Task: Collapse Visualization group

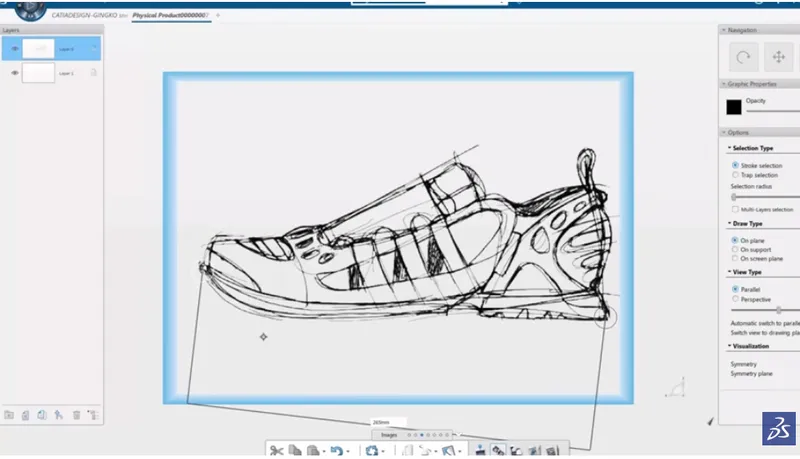Action: (730, 346)
